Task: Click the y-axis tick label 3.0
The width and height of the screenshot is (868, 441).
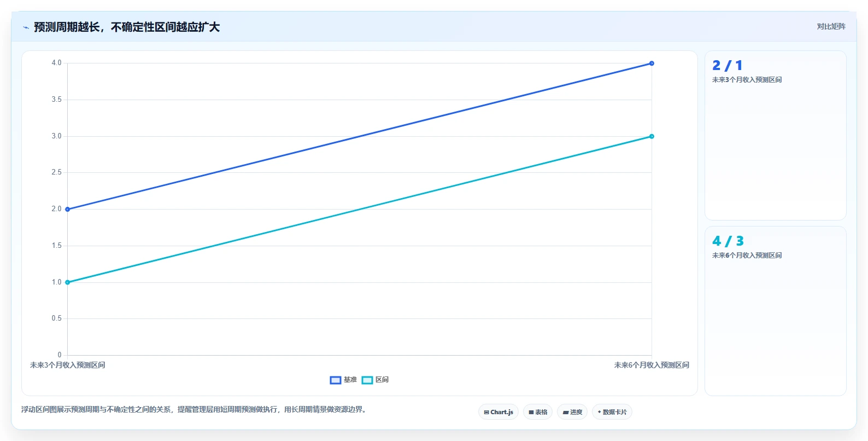Action: 56,136
